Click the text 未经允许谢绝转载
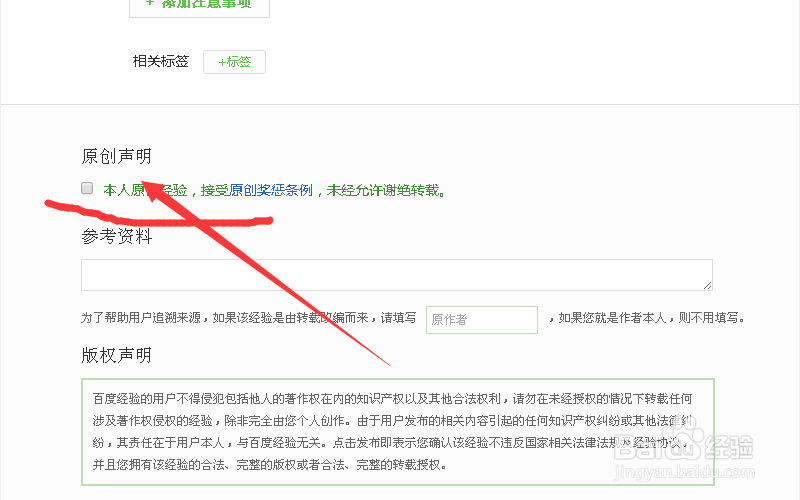 [383, 190]
